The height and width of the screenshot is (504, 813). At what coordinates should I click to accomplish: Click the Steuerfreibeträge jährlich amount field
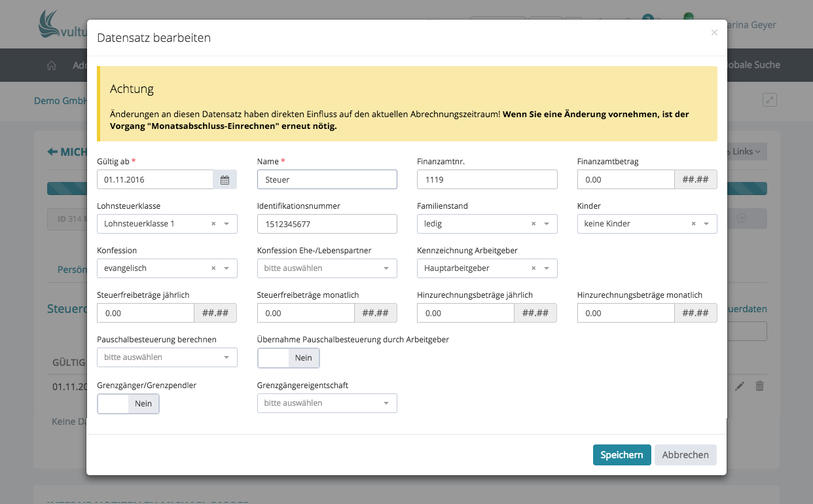click(145, 314)
